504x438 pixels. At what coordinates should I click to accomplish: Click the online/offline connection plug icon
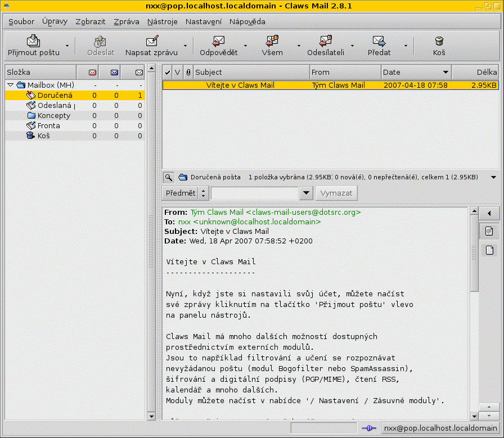pos(368,428)
